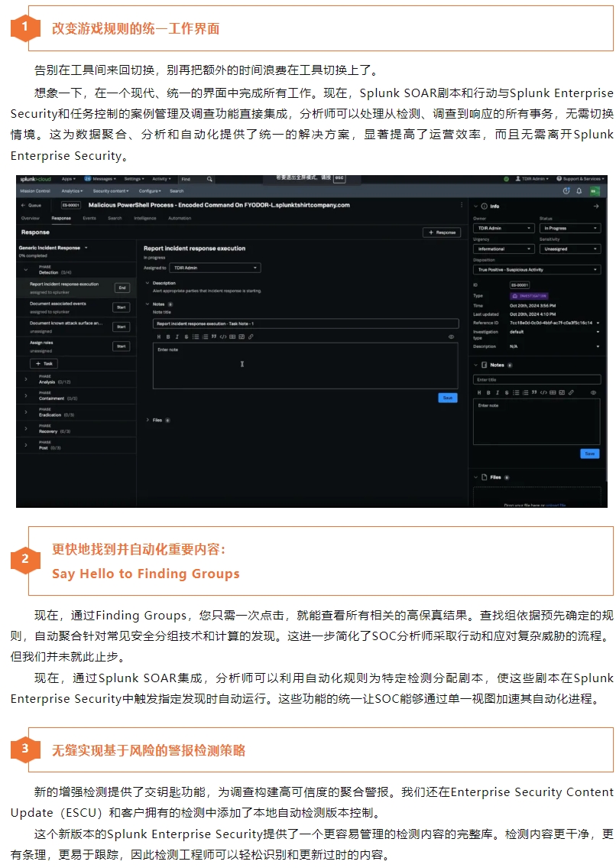
Task: Expand the Files section in task panel
Action: 148,420
